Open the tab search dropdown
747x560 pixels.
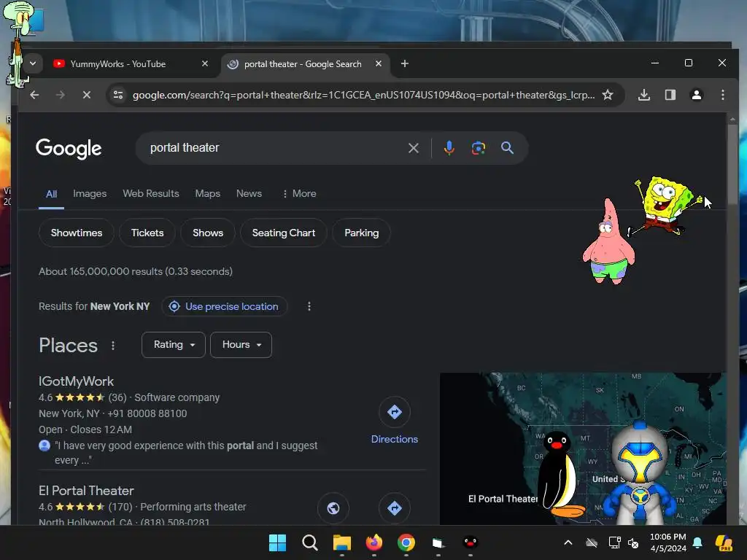[x=33, y=63]
